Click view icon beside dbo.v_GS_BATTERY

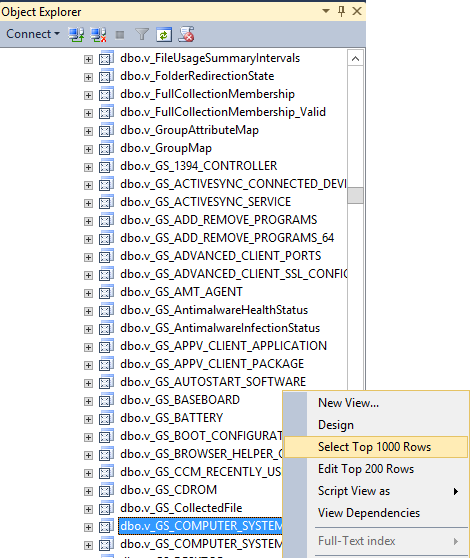click(106, 418)
